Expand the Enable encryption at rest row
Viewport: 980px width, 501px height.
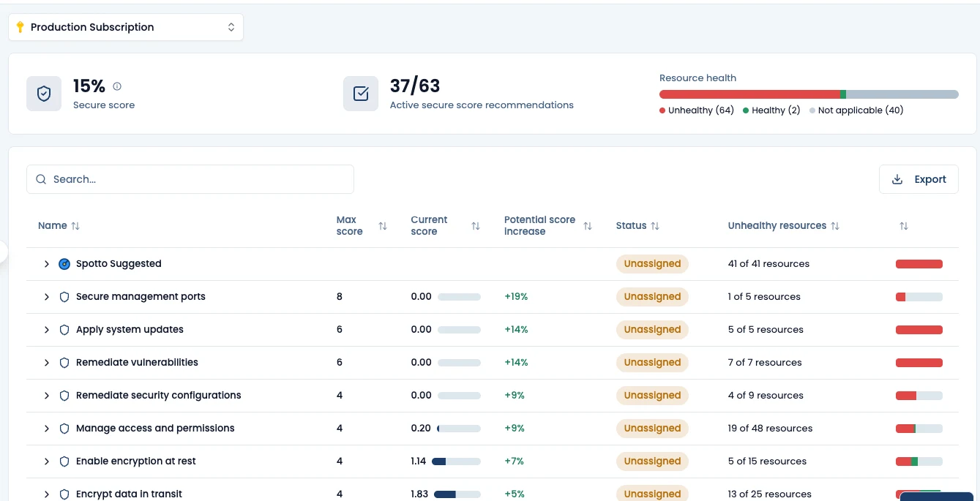point(46,462)
